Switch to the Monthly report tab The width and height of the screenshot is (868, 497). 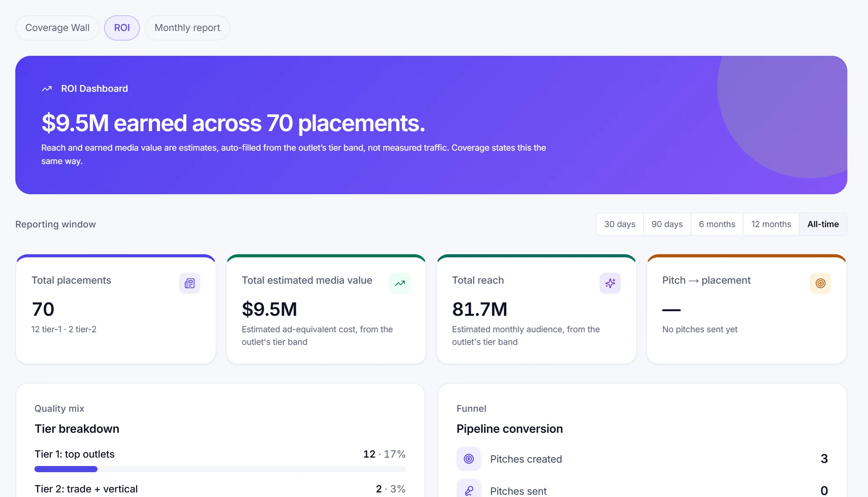pyautogui.click(x=187, y=28)
